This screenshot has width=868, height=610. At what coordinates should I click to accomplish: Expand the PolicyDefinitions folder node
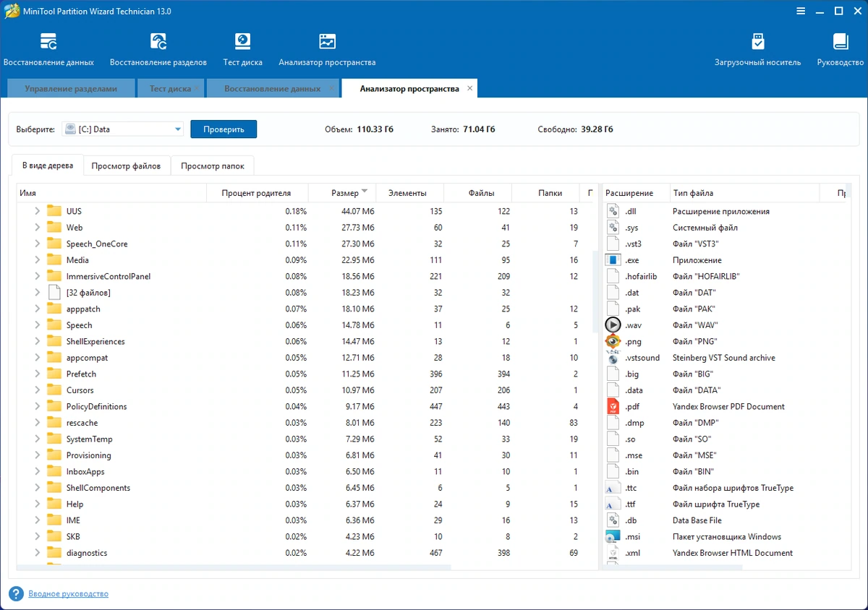tap(38, 406)
